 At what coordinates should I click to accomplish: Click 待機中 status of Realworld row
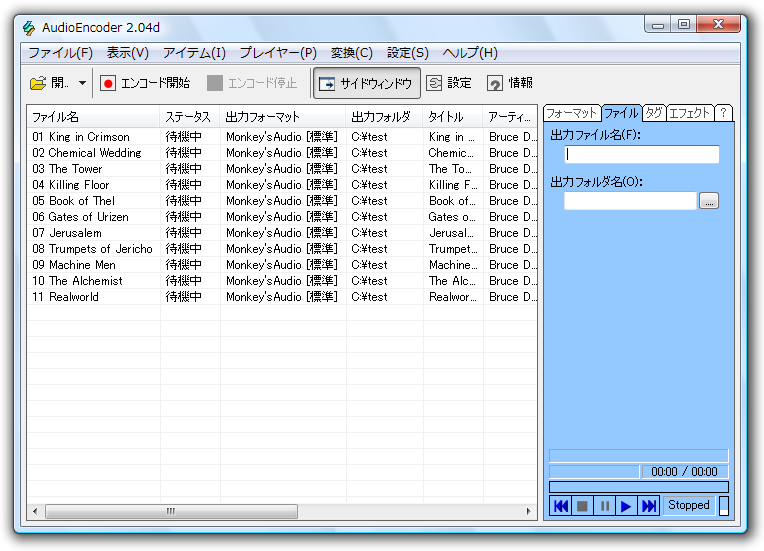[184, 298]
